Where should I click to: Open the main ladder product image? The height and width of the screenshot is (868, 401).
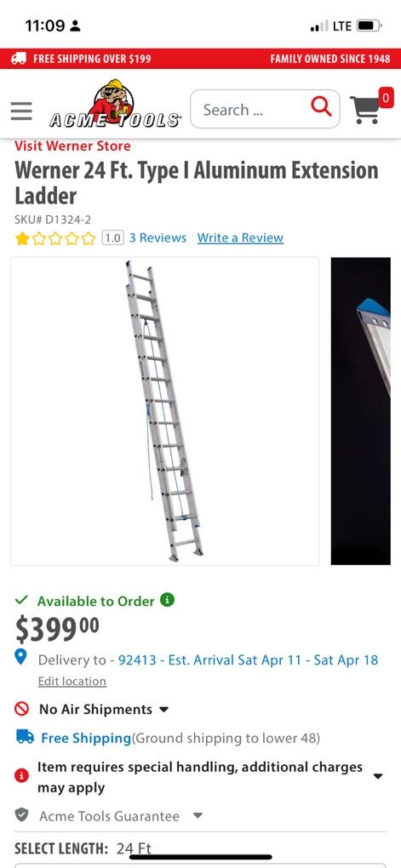[x=165, y=411]
